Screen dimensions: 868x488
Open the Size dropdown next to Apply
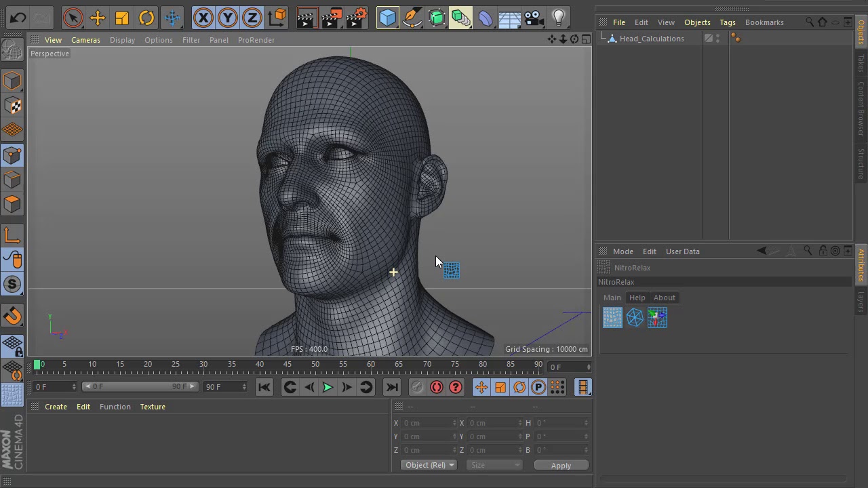click(494, 465)
